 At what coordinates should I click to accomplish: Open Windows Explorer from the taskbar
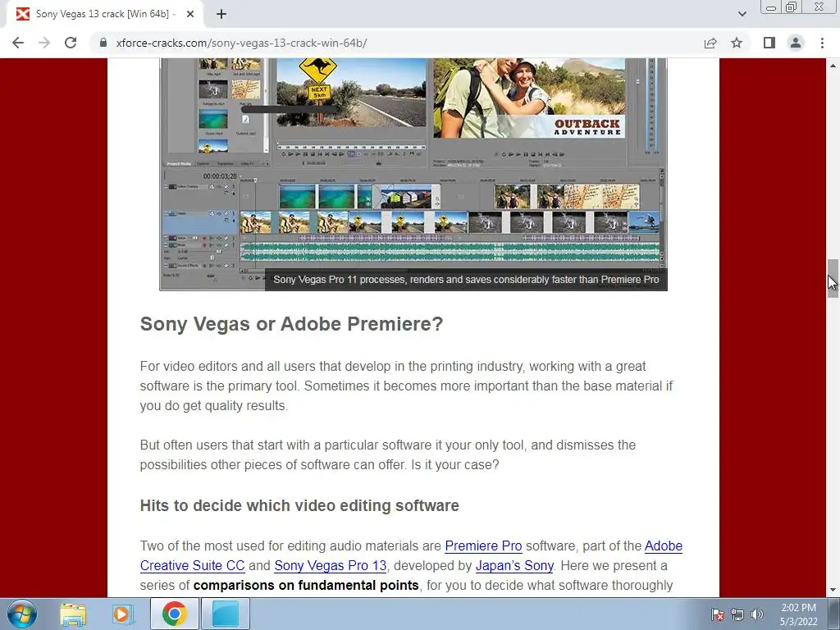[73, 614]
